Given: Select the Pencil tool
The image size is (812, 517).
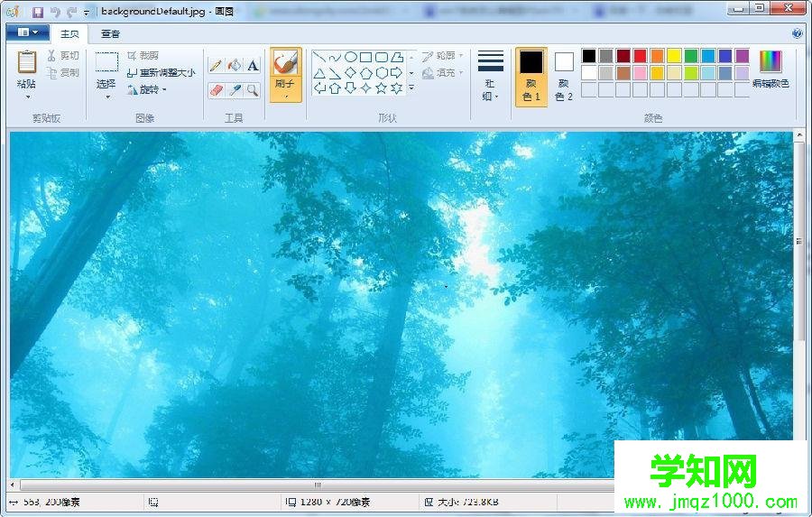Looking at the screenshot, I should click(x=217, y=65).
